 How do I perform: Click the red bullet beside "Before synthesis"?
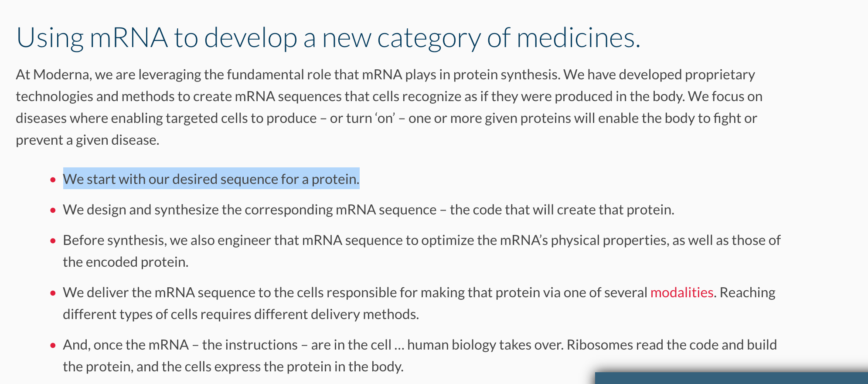(x=53, y=241)
